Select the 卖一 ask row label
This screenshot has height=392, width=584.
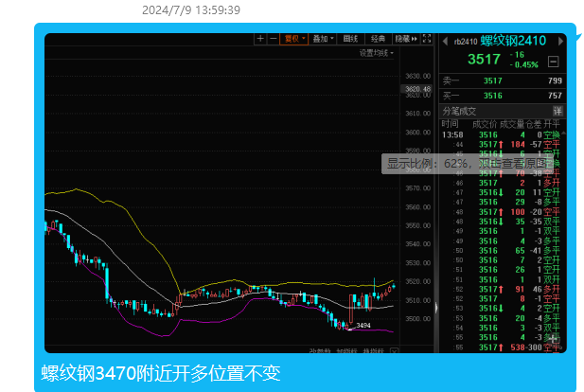[x=451, y=80]
